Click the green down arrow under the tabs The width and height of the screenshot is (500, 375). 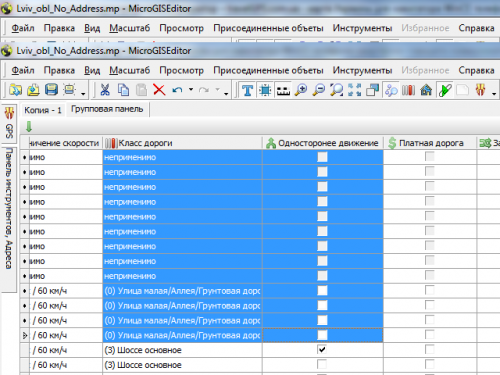tap(29, 127)
